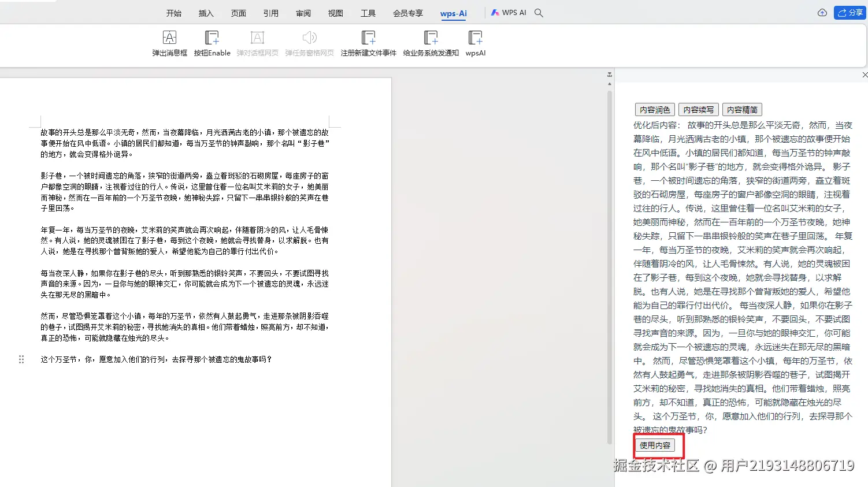Screen dimensions: 868x487
Task: Open the 视图 tab
Action: (x=336, y=13)
